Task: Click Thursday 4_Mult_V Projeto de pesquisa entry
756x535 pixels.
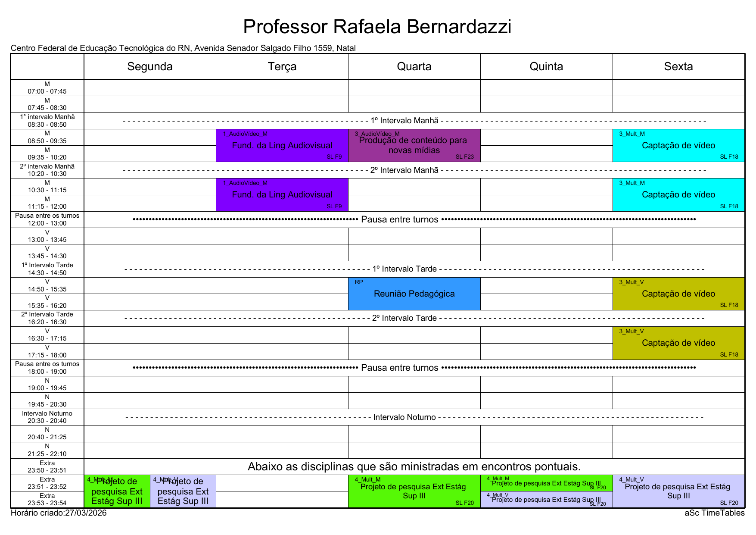Action: (x=546, y=500)
